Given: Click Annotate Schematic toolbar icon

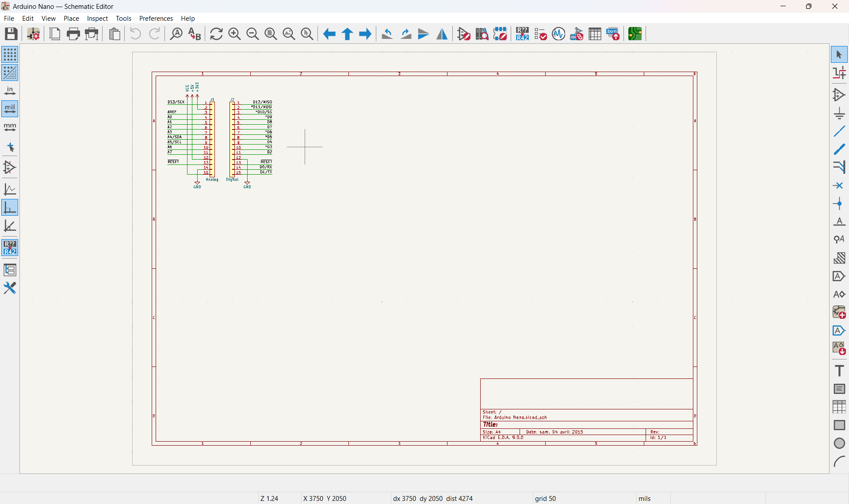Looking at the screenshot, I should [x=522, y=34].
